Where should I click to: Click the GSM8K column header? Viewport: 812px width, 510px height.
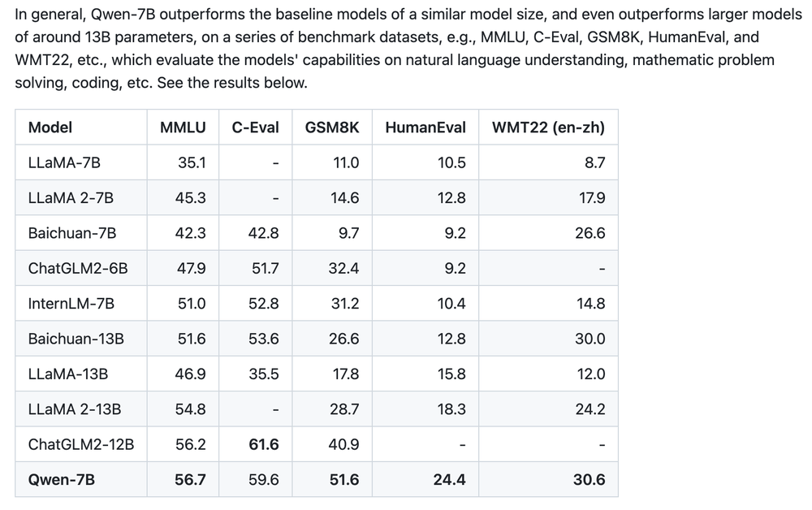[332, 127]
